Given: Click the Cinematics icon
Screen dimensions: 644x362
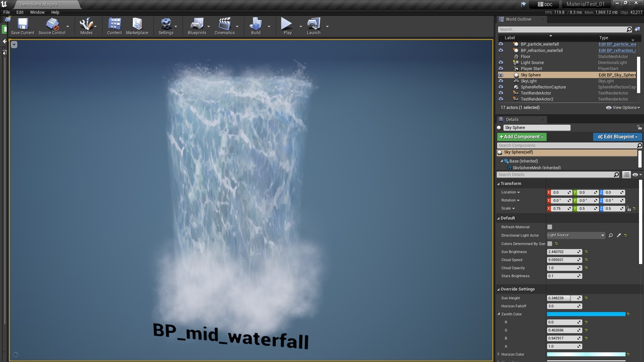Looking at the screenshot, I should pyautogui.click(x=225, y=24).
